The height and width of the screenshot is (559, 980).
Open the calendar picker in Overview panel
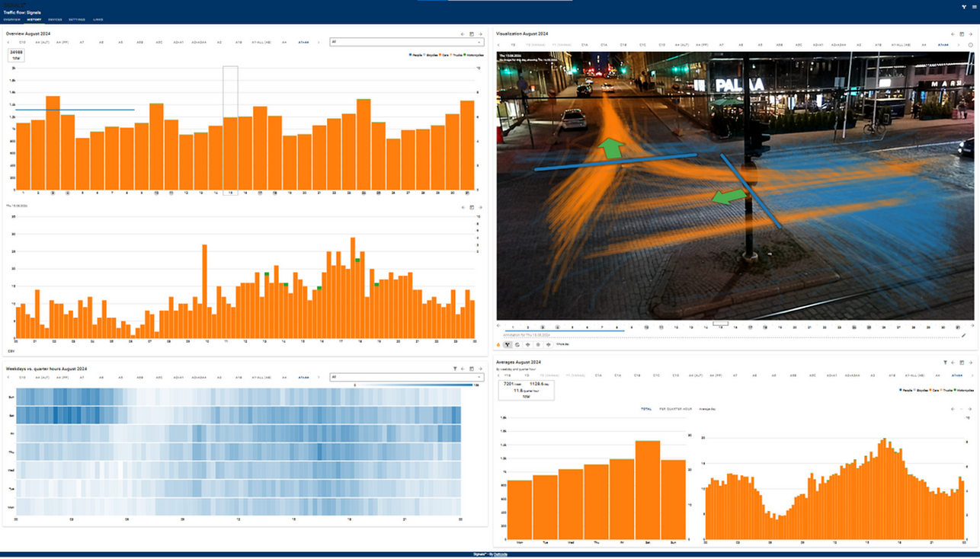tap(472, 34)
